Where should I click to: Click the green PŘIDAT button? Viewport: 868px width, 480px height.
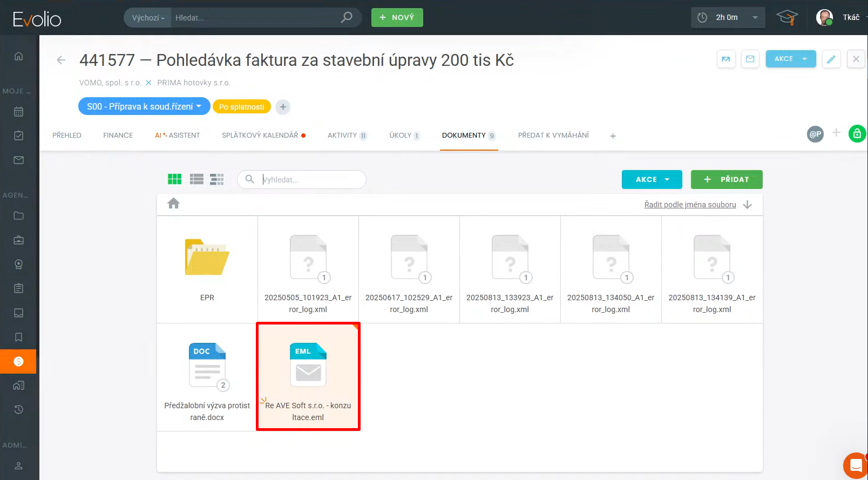coord(726,179)
